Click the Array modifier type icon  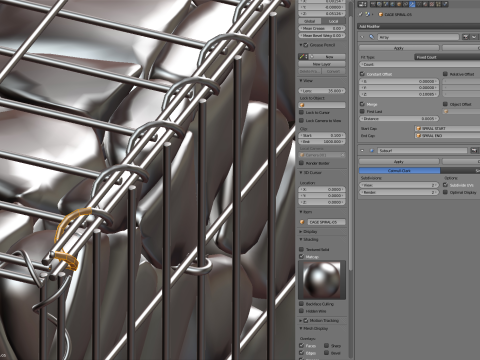(372, 37)
